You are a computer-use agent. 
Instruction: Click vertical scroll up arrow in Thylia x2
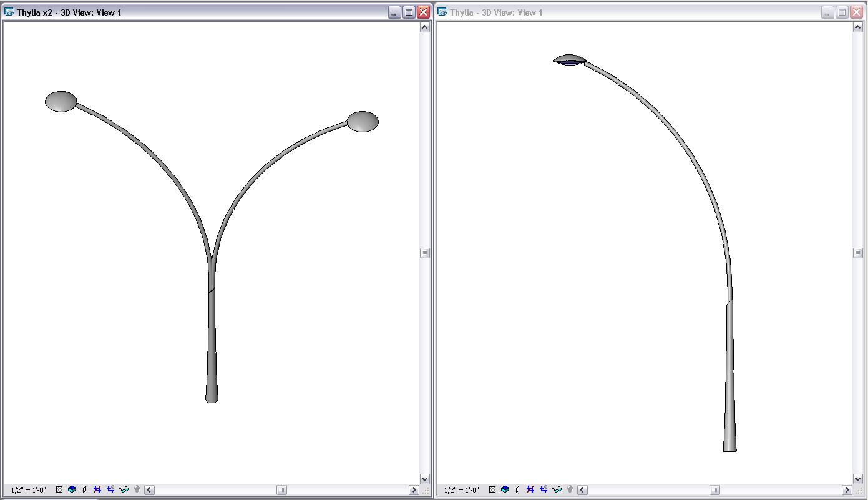pyautogui.click(x=425, y=27)
